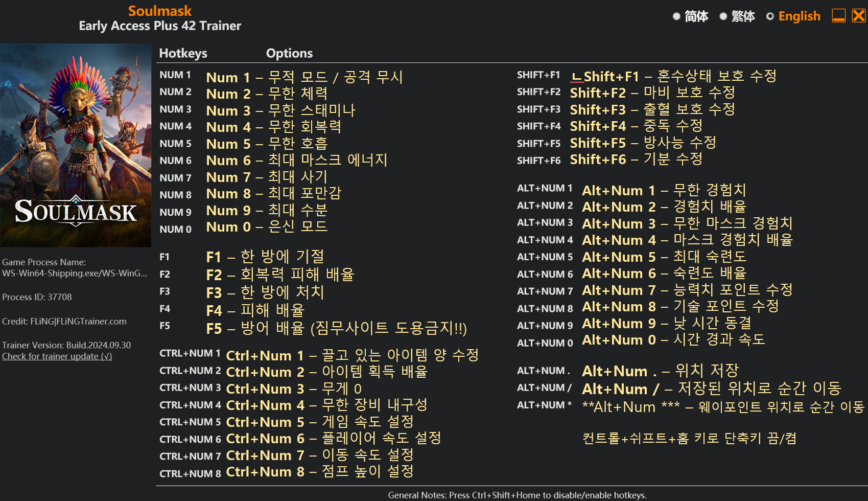Click the Num 2 무한 체력 option
The height and width of the screenshot is (501, 868).
pyautogui.click(x=267, y=94)
